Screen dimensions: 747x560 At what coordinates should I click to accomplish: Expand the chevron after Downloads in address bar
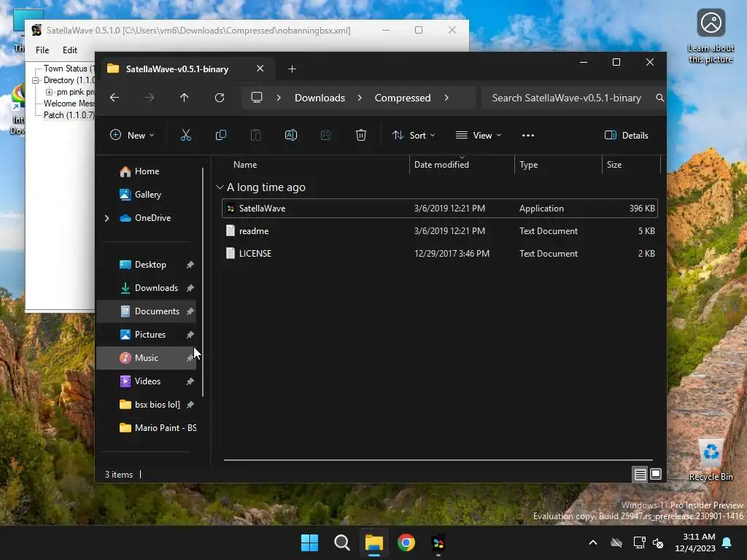click(360, 98)
